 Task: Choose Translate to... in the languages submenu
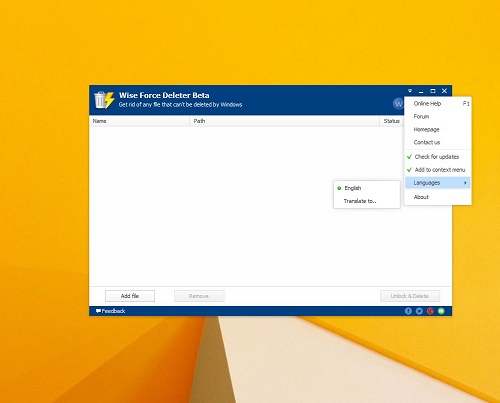(367, 201)
